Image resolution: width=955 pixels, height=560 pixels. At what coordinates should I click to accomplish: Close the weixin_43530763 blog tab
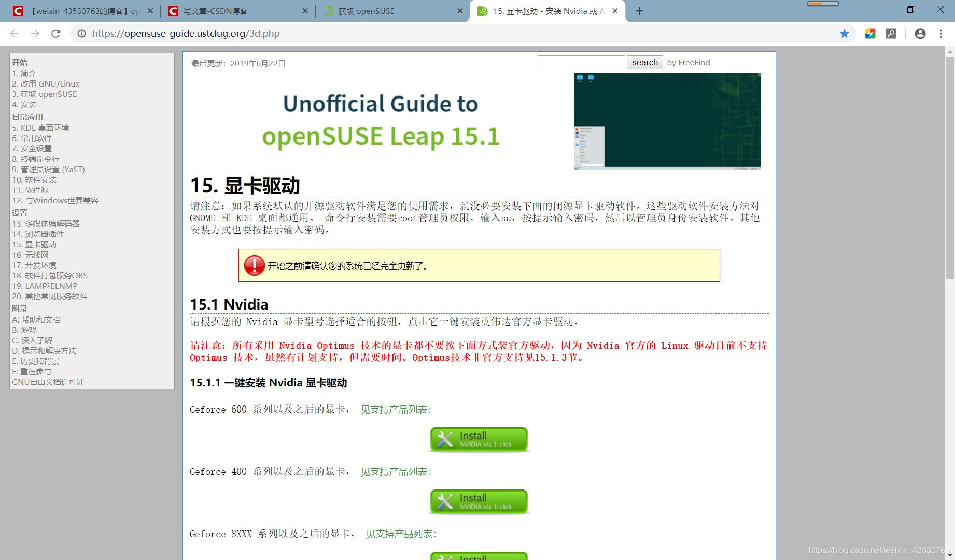[x=150, y=11]
